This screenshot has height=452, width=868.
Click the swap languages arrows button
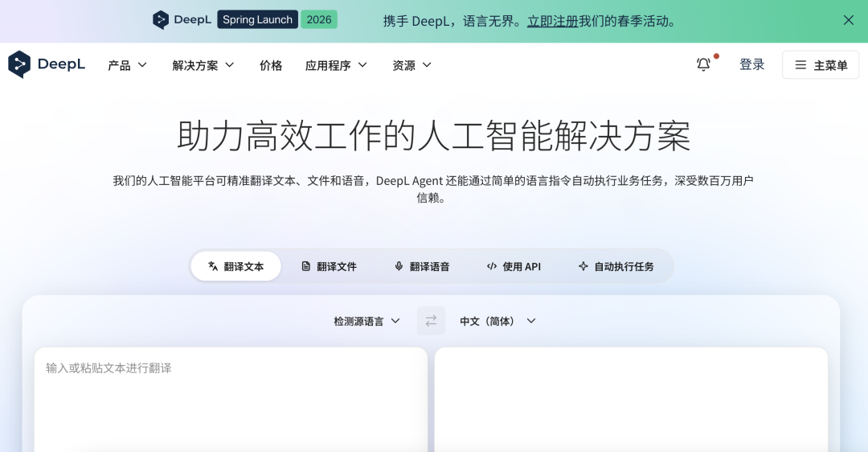pos(431,321)
